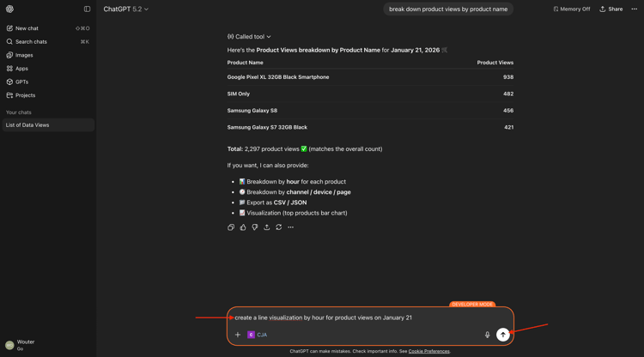Screen dimensions: 644x357
Task: Select the SIM Only row name
Action: [238, 94]
